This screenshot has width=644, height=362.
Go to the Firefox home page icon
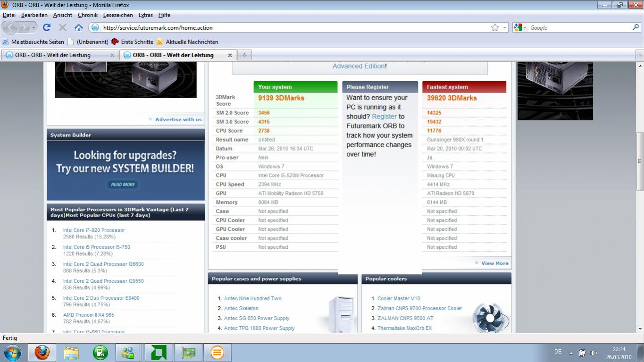[78, 27]
